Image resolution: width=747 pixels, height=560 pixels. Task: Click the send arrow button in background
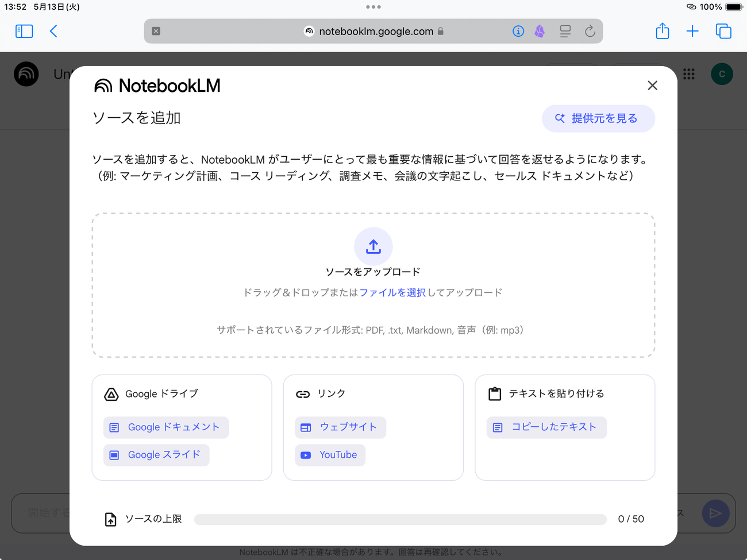715,513
